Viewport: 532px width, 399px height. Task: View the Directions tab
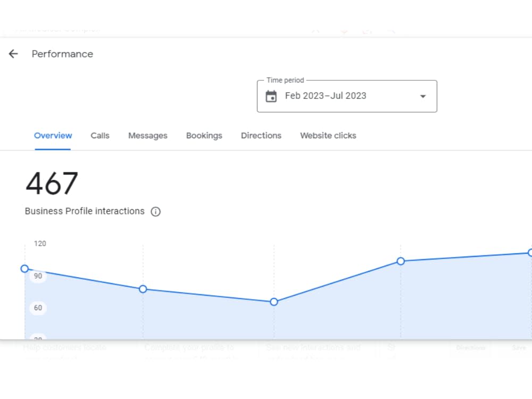point(261,136)
